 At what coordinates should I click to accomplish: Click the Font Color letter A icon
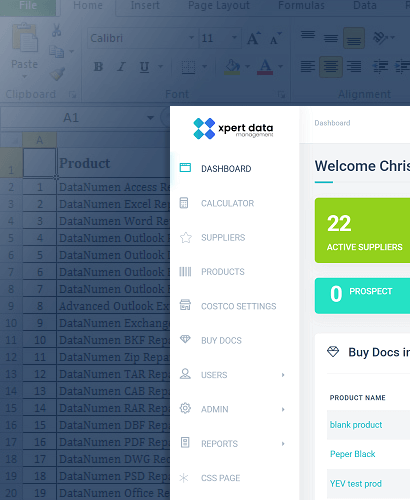click(x=265, y=67)
